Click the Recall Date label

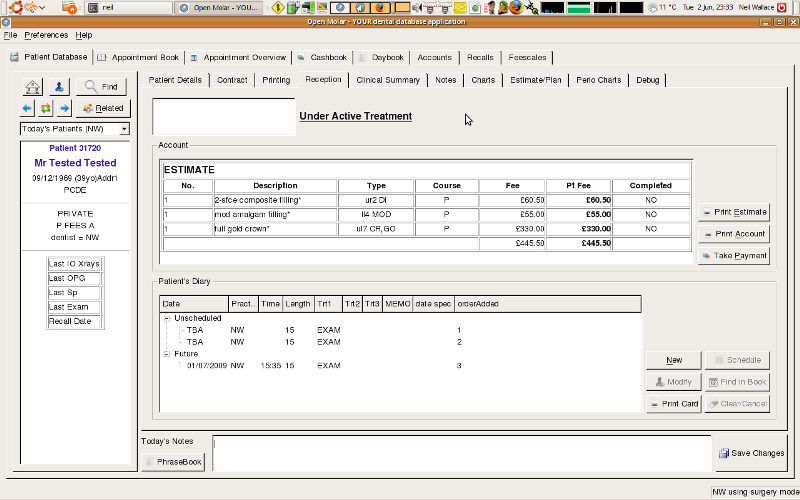(x=74, y=321)
